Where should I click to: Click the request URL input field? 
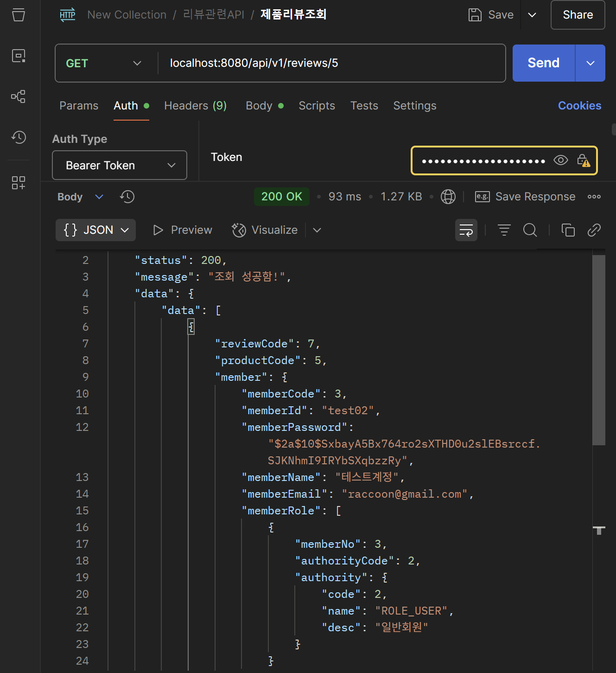coord(332,63)
